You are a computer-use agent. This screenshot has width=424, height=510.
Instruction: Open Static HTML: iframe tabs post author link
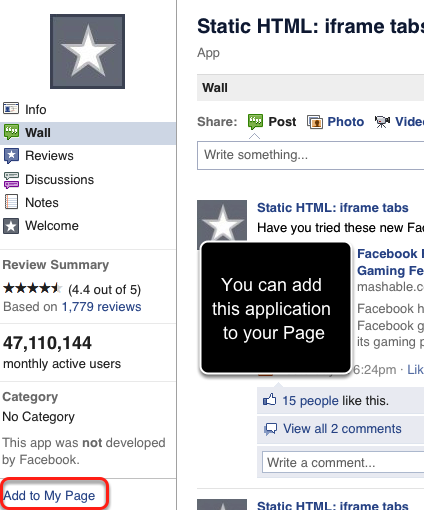click(333, 208)
